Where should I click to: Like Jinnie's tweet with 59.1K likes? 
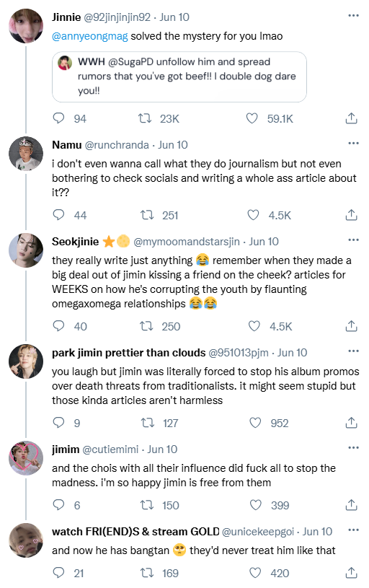point(252,118)
